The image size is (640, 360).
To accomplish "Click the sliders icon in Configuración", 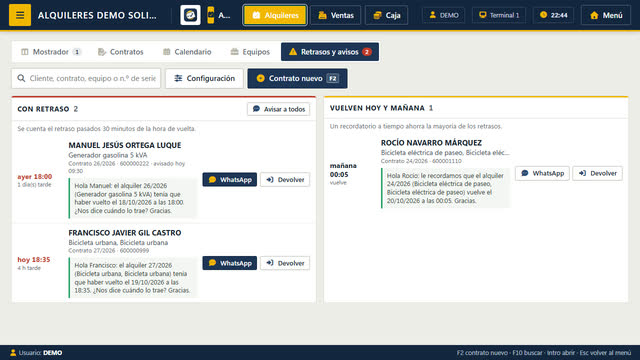I will point(178,78).
